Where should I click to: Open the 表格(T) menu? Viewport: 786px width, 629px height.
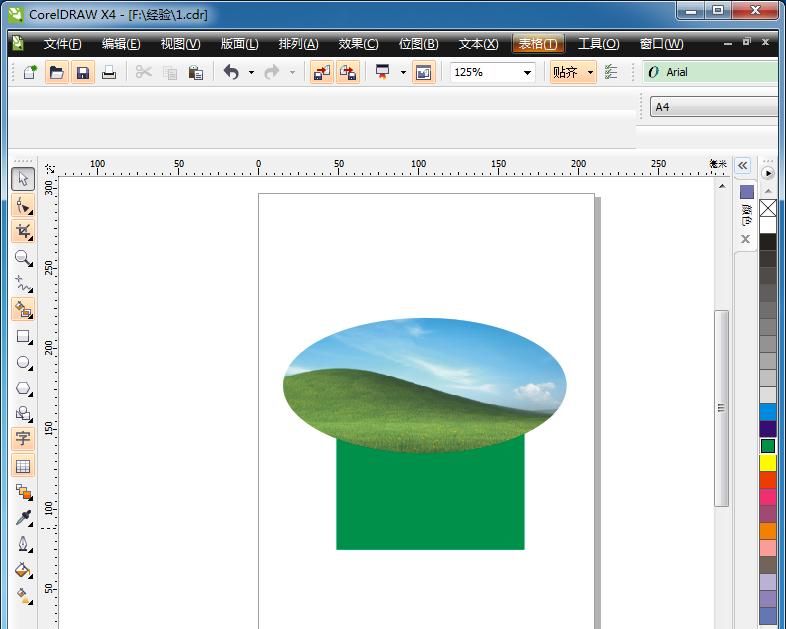click(538, 44)
